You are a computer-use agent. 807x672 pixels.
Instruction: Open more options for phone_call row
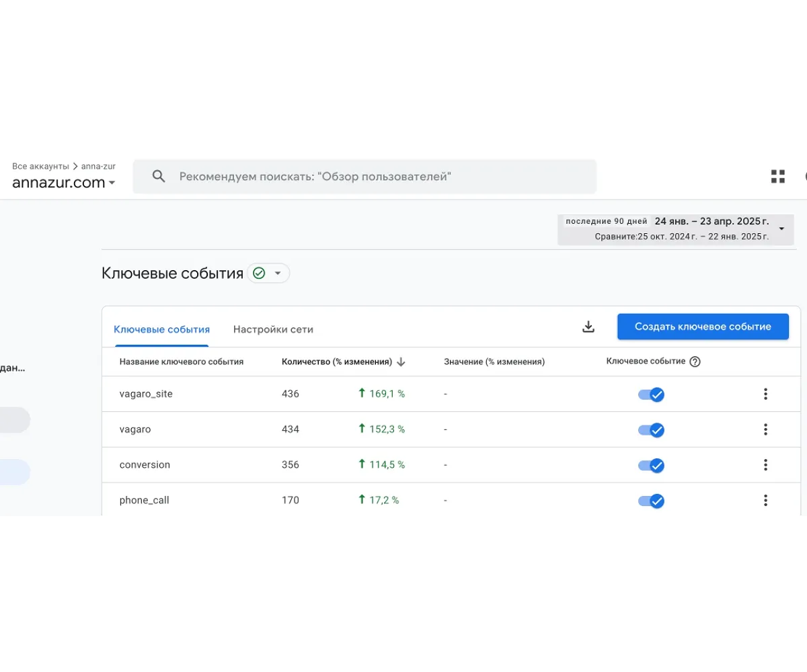point(765,500)
